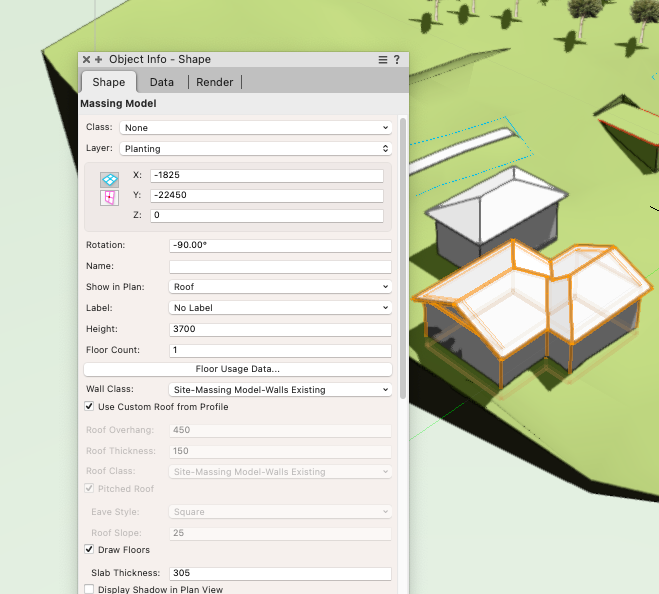Image resolution: width=659 pixels, height=594 pixels.
Task: Switch to the Data tab
Action: click(162, 82)
